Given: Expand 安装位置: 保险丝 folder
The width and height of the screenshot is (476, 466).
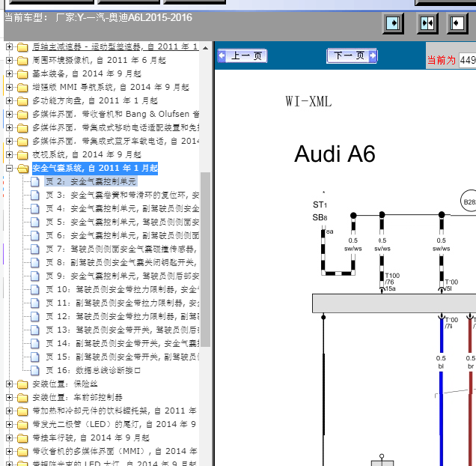Looking at the screenshot, I should 10,384.
